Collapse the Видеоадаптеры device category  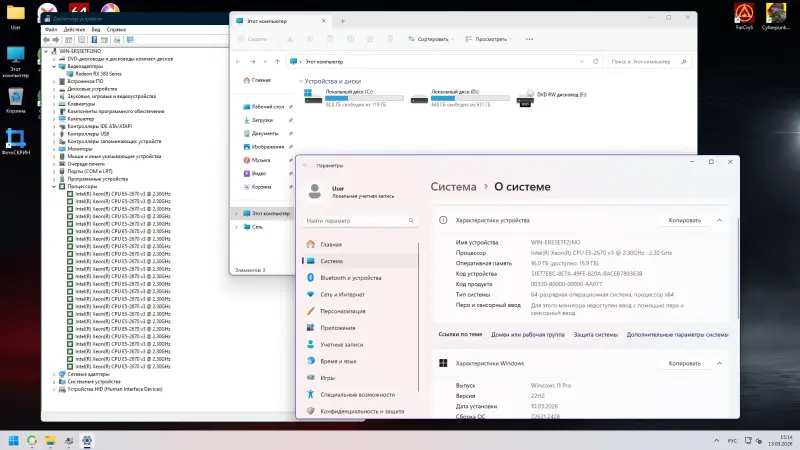(x=53, y=66)
